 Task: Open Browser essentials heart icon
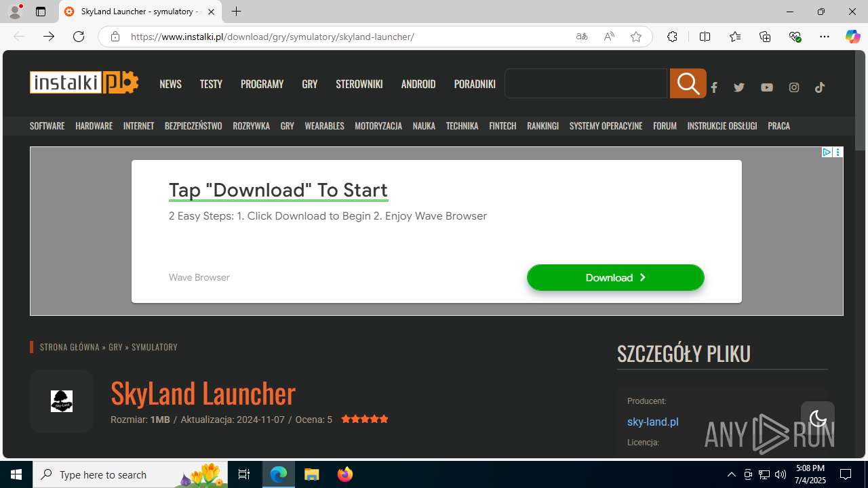[795, 37]
